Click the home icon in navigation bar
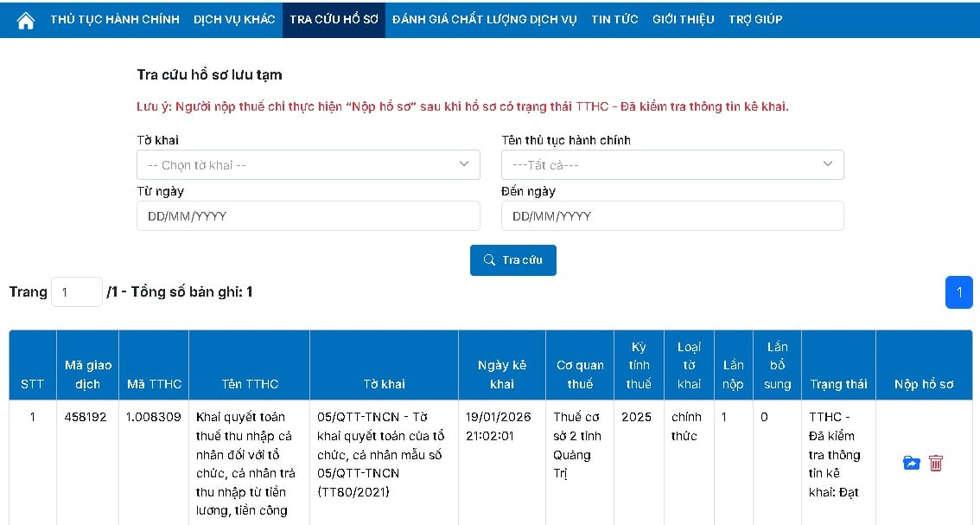Screen dimensions: 980x525 point(26,20)
